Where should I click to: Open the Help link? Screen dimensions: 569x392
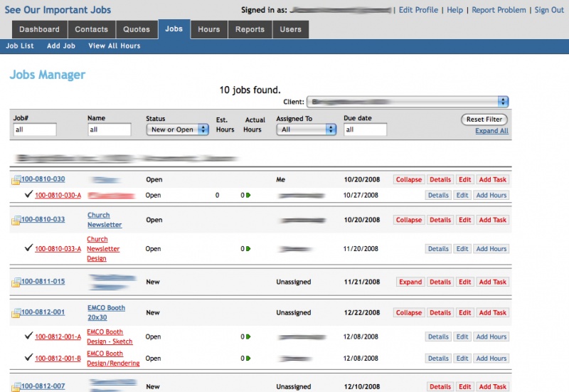[454, 10]
